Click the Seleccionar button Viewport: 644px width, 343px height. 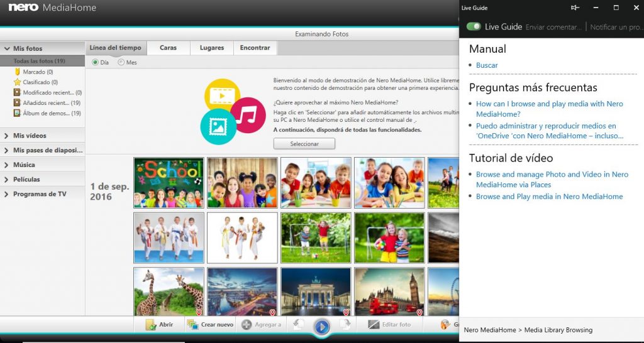tap(304, 144)
